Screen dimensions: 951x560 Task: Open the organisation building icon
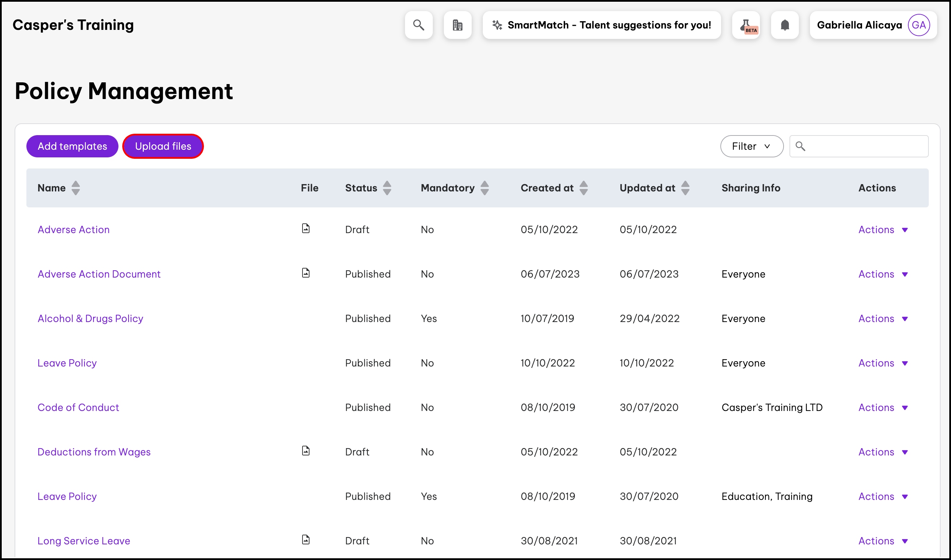(x=457, y=25)
